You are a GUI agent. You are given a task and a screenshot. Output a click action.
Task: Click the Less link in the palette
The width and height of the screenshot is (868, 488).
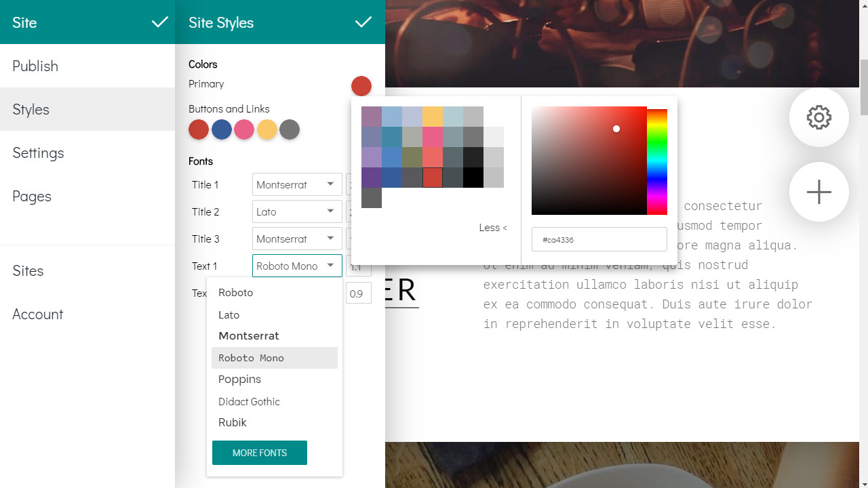coord(493,228)
